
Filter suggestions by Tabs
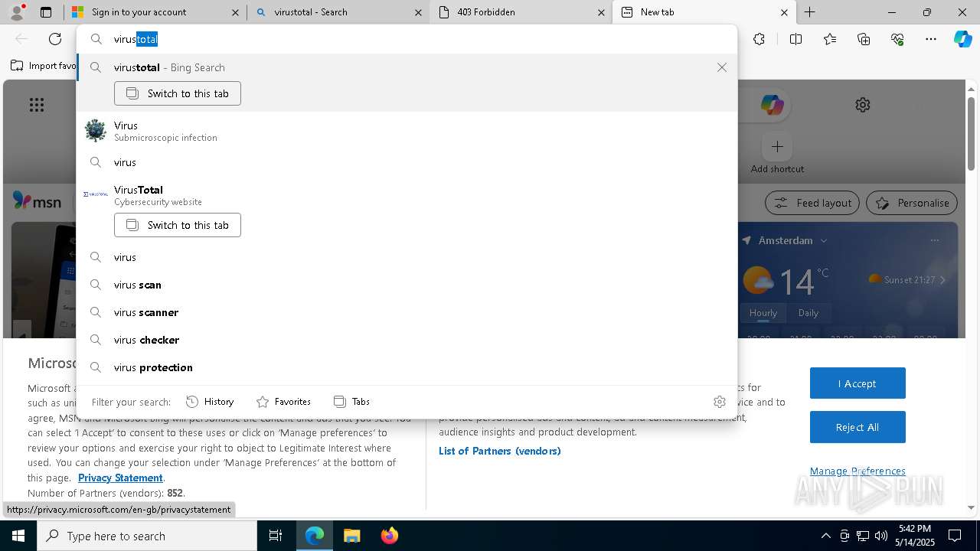point(351,402)
